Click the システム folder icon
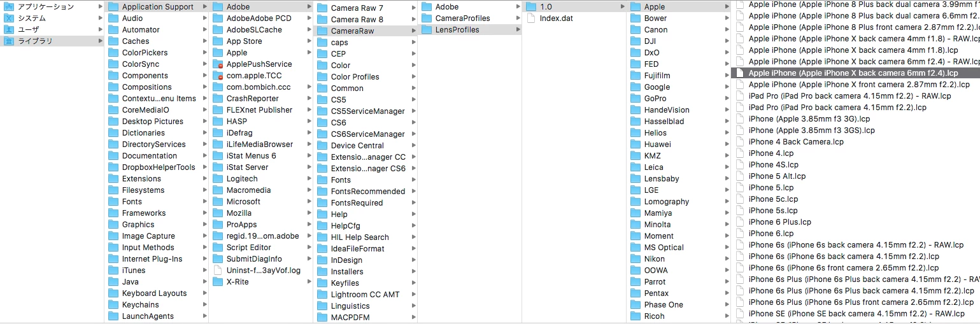This screenshot has height=324, width=980. click(x=9, y=18)
